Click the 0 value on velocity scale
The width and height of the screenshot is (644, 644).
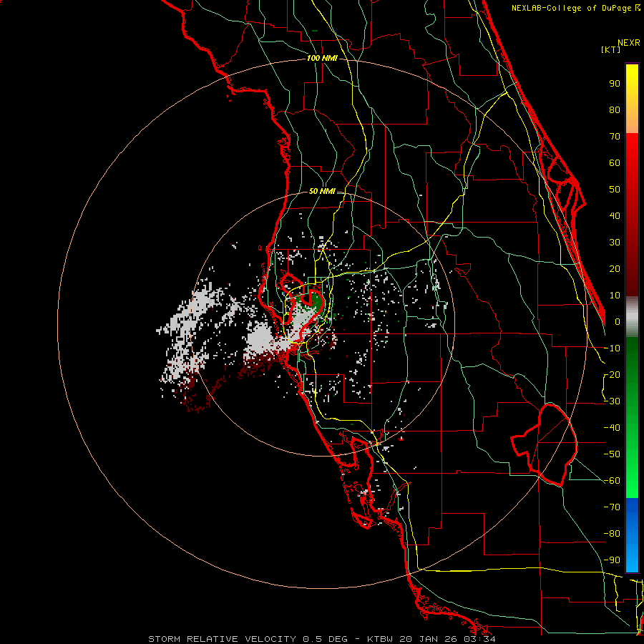pos(618,322)
